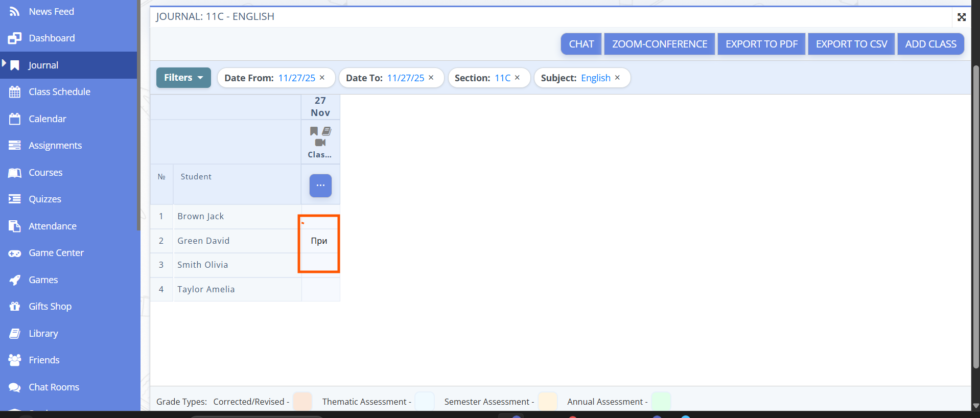Open the three-dots menu in the class column
Image resolution: width=980 pixels, height=418 pixels.
point(320,185)
